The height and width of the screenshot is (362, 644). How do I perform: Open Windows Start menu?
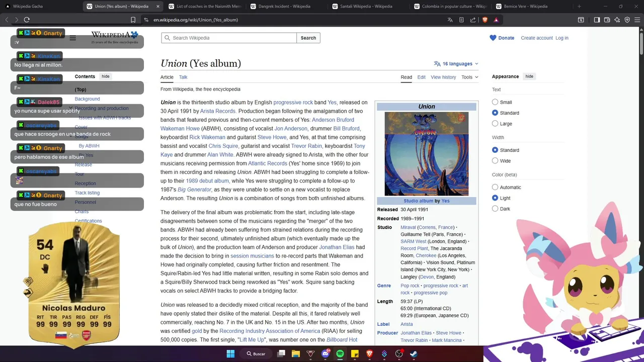point(230,353)
